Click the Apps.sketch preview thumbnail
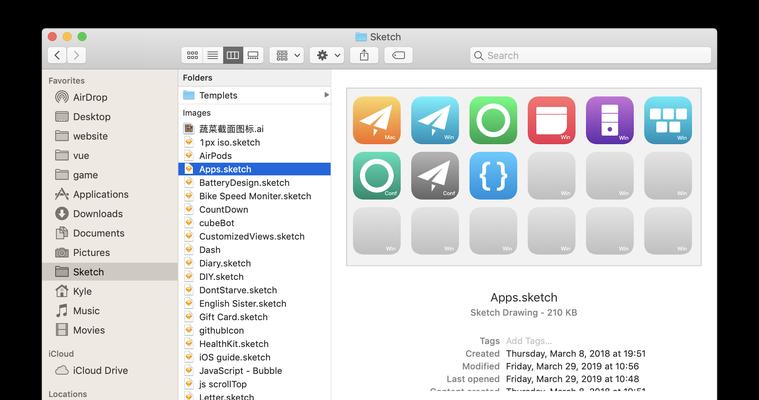Viewport: 759px width, 400px height. pos(524,177)
